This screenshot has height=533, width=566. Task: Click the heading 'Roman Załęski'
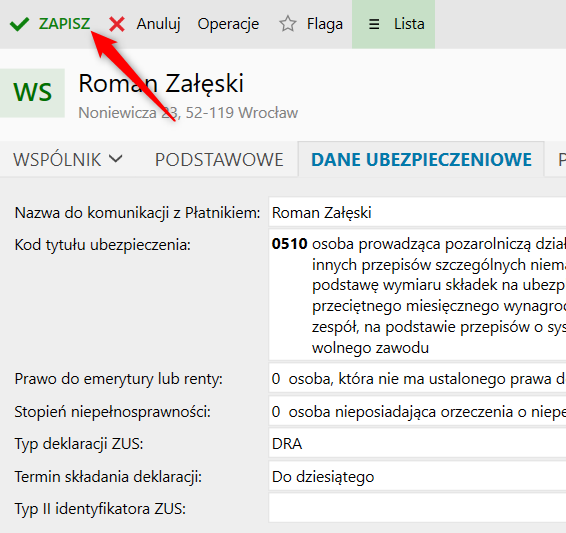click(161, 84)
